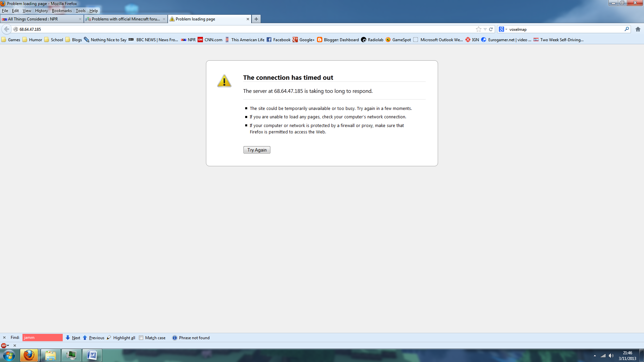Enable the Match case checkbox
The width and height of the screenshot is (644, 362).
[141, 338]
